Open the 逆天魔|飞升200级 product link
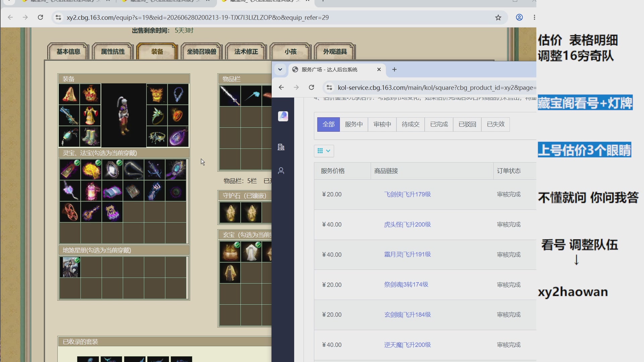The width and height of the screenshot is (644, 362). coord(407,345)
